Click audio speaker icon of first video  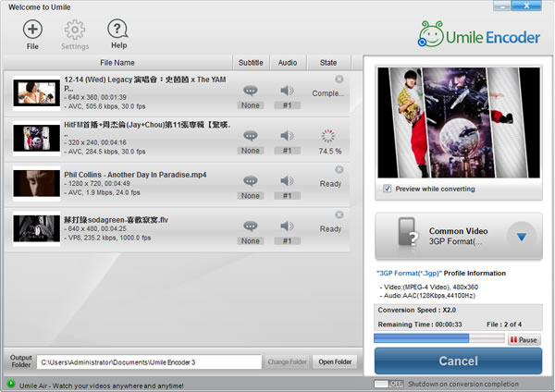click(287, 91)
